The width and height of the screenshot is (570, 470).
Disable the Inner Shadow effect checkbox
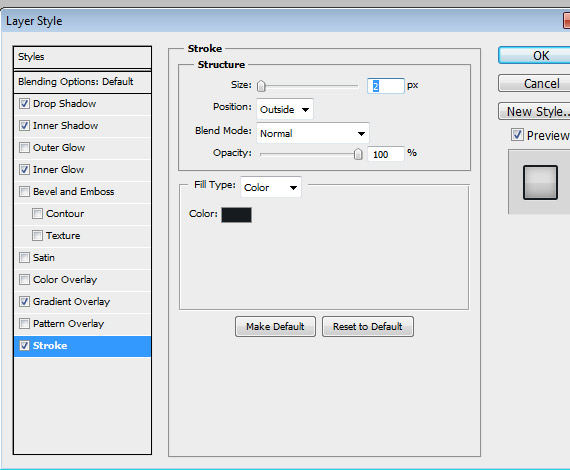pos(24,126)
